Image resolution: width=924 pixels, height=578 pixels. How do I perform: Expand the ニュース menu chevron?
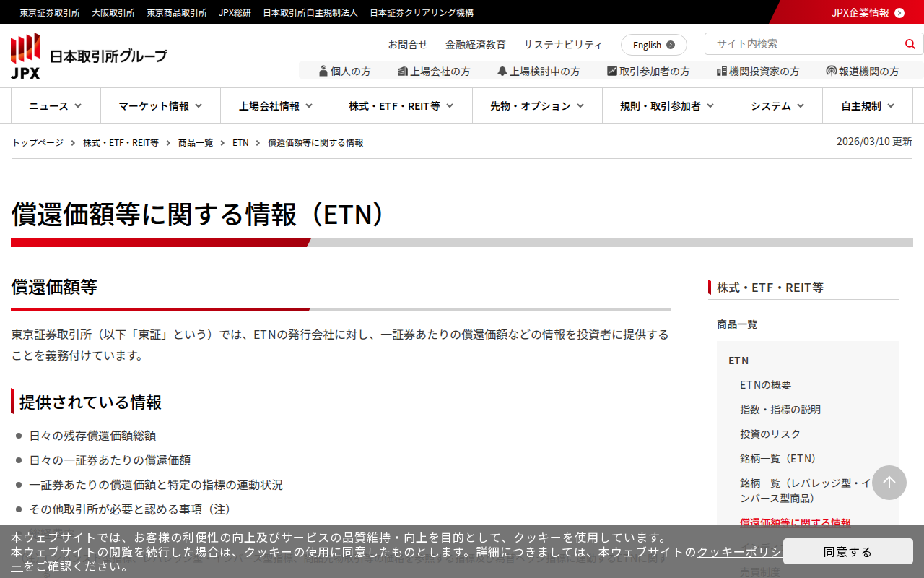pos(78,105)
